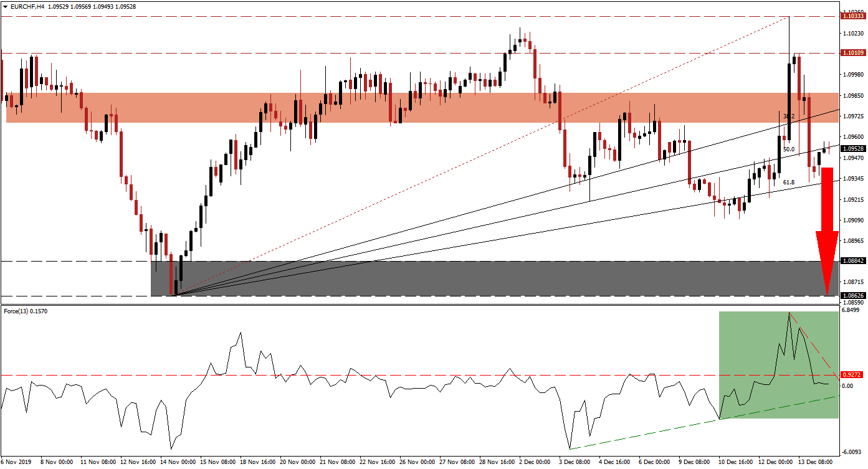Click the 61.8 Fibonacci level label
The height and width of the screenshot is (469, 868).
click(x=789, y=182)
